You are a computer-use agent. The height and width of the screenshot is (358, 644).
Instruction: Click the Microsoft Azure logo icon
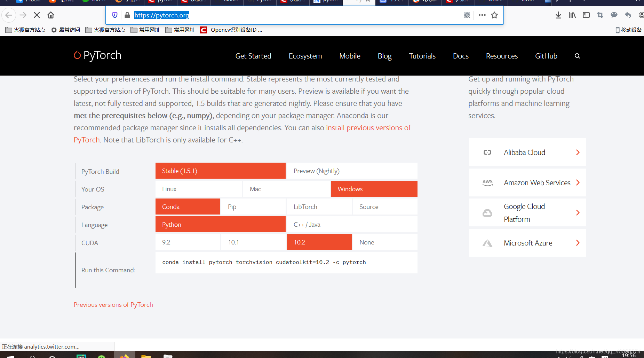[x=487, y=243]
